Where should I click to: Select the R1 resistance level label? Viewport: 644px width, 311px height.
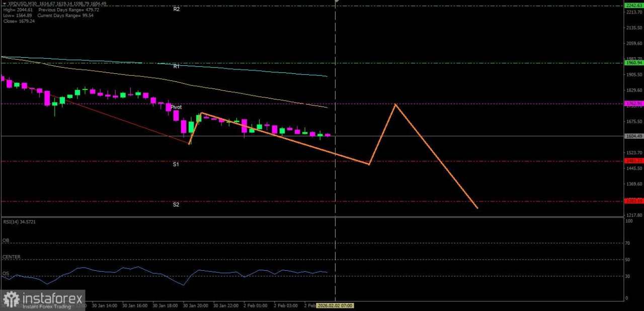pos(176,66)
